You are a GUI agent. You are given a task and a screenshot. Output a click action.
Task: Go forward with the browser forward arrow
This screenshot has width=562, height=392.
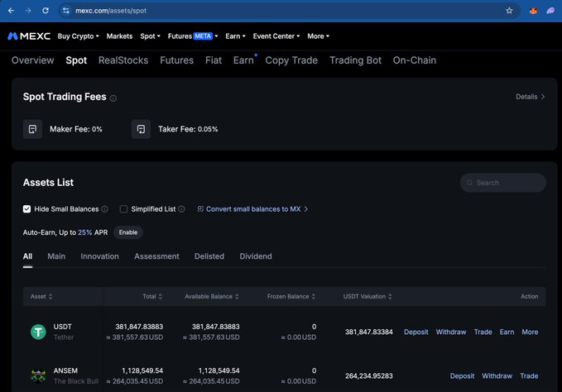coord(28,11)
